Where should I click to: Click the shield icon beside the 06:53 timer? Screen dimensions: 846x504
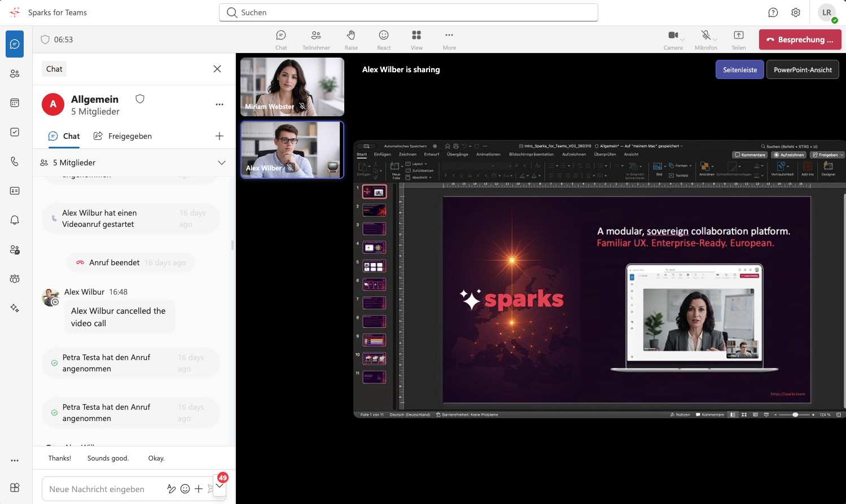45,40
